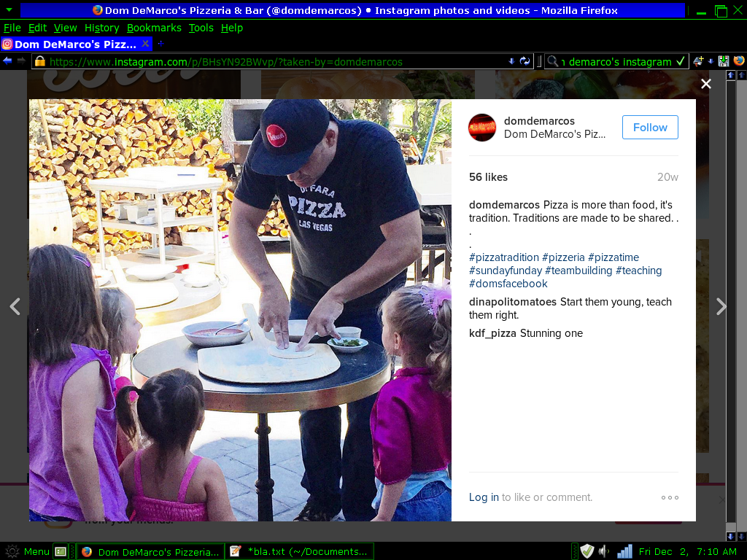Expand the bookmarks dropdown arrow in the toolbar
The image size is (747, 560).
click(711, 61)
